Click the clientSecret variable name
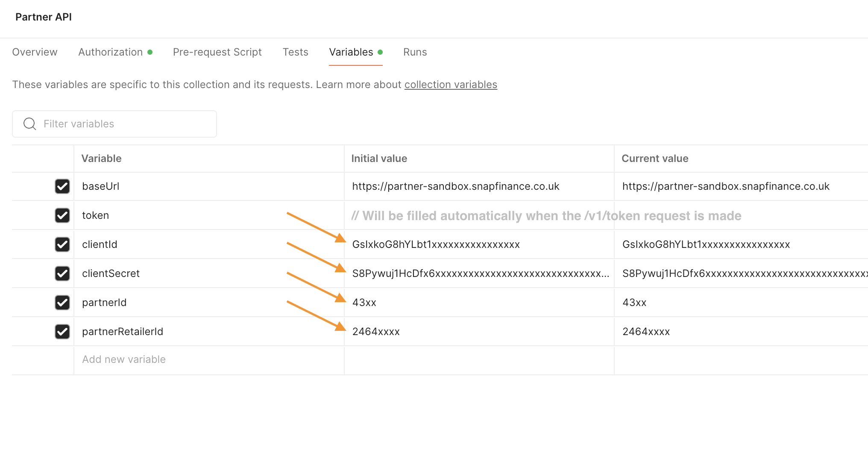Image resolution: width=868 pixels, height=471 pixels. pos(111,274)
